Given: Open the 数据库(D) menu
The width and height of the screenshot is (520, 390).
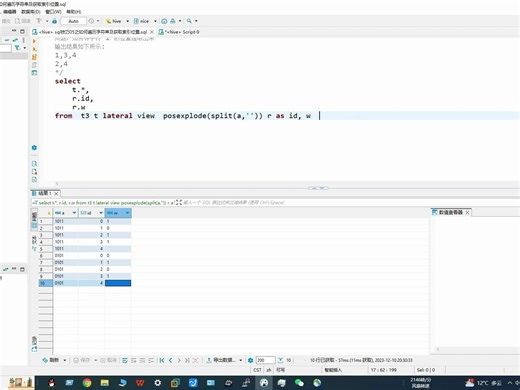Looking at the screenshot, I should tap(31, 12).
